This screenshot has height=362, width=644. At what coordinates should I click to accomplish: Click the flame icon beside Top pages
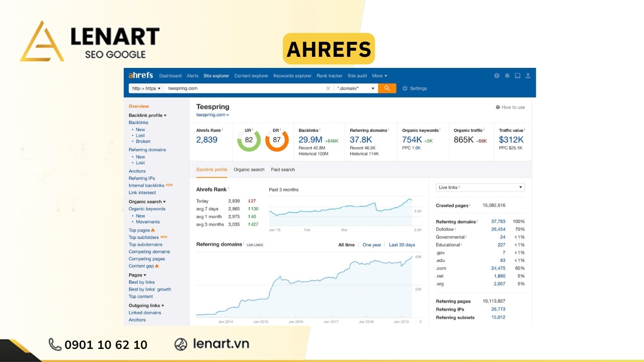coord(152,230)
